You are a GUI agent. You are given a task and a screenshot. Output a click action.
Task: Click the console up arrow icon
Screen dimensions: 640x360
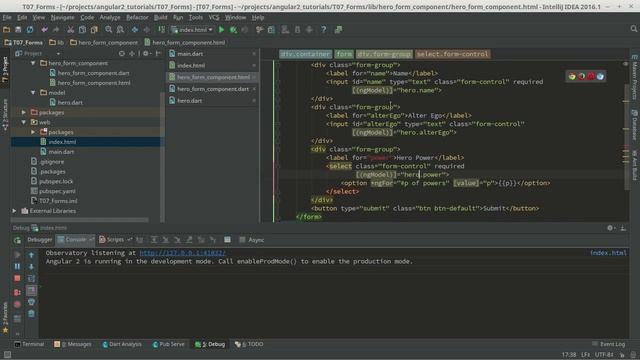(x=31, y=255)
